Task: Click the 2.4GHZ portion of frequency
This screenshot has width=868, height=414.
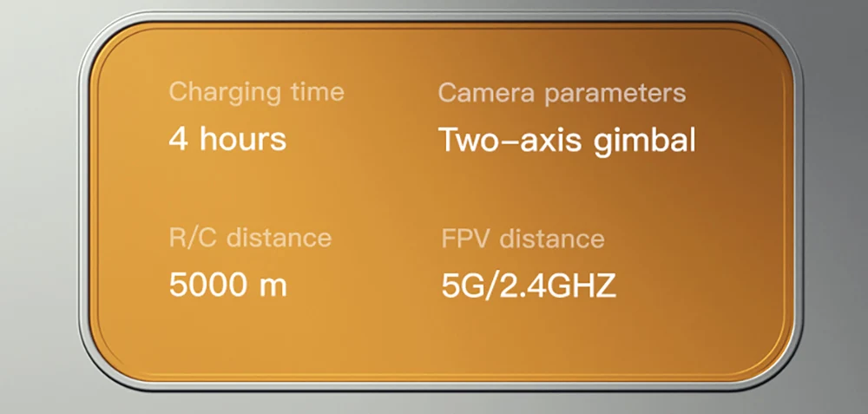Action: pyautogui.click(x=558, y=286)
